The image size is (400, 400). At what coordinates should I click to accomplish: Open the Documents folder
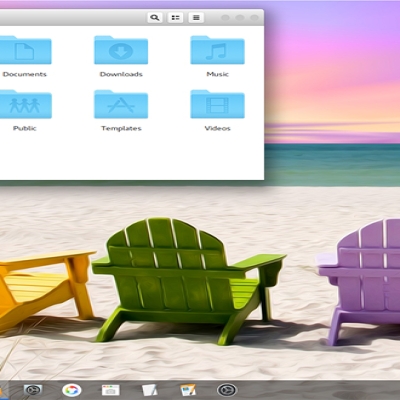tap(25, 50)
